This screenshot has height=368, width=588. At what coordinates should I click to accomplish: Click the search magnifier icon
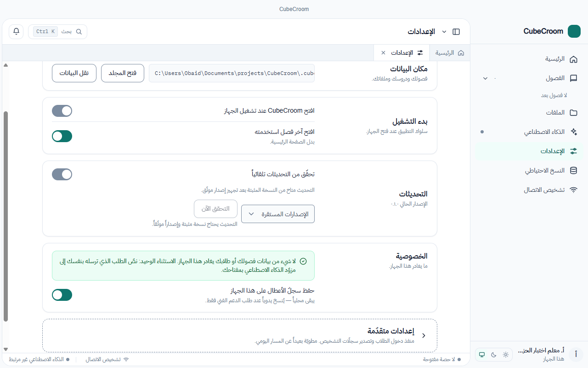[x=79, y=32]
